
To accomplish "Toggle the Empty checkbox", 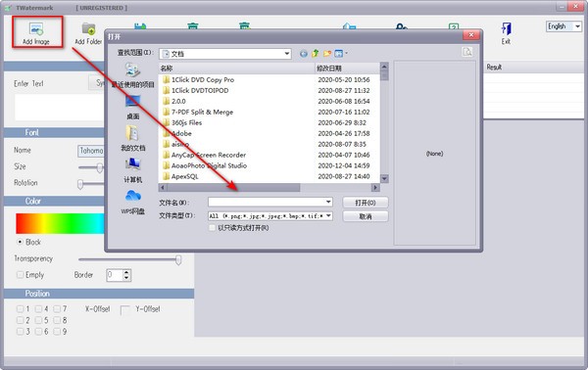I will pos(20,275).
